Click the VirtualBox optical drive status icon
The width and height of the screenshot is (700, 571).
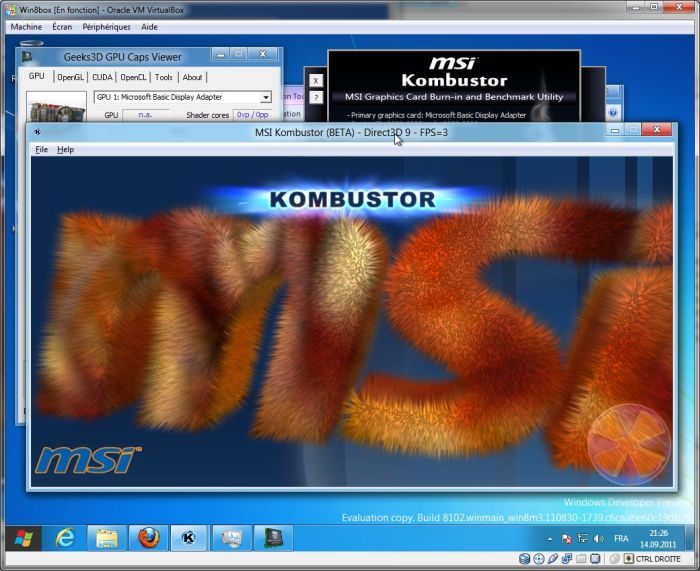(539, 558)
